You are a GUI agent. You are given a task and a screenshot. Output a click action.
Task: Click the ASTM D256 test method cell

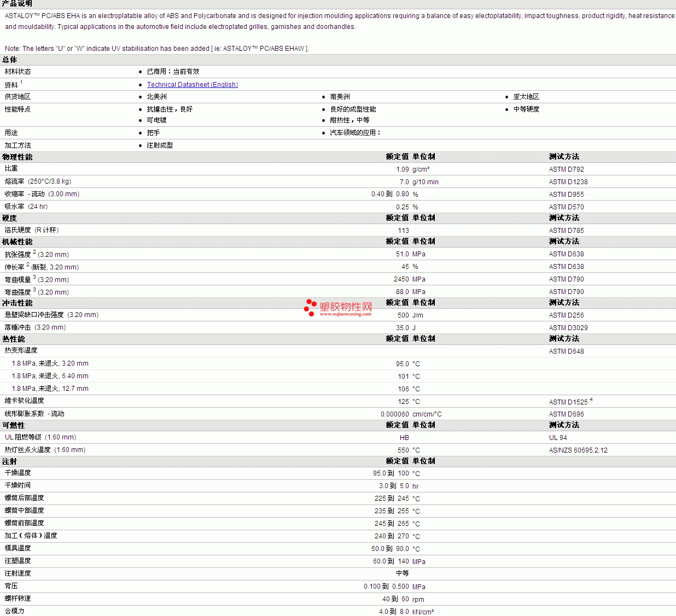click(567, 315)
